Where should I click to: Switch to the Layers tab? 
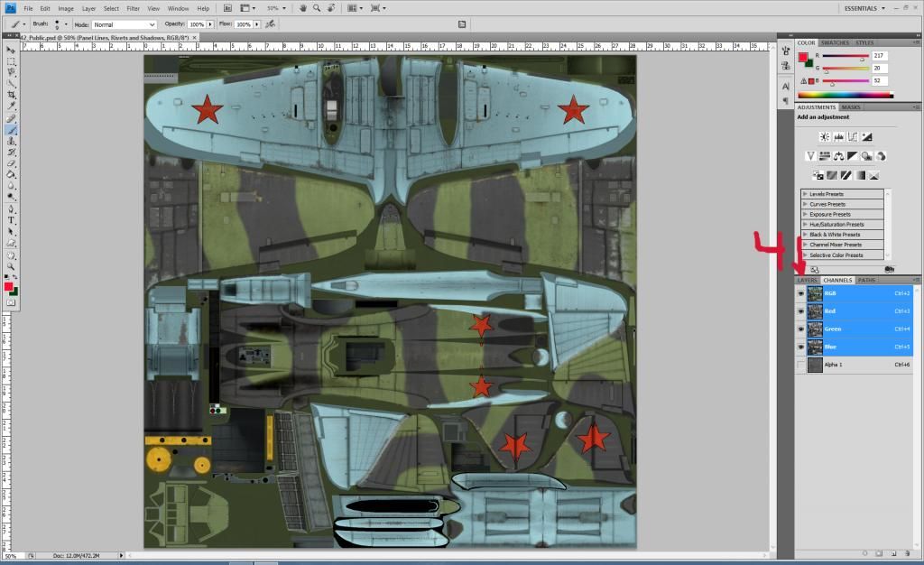coord(808,280)
